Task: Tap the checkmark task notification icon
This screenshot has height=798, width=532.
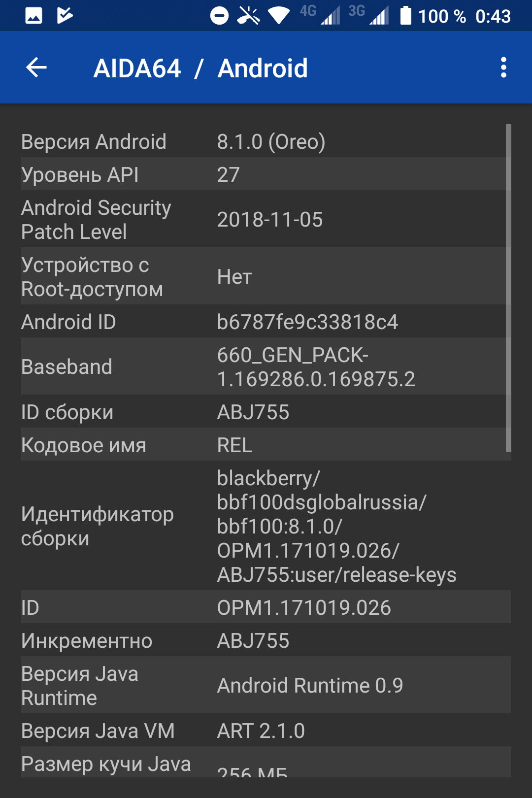Action: tap(65, 16)
